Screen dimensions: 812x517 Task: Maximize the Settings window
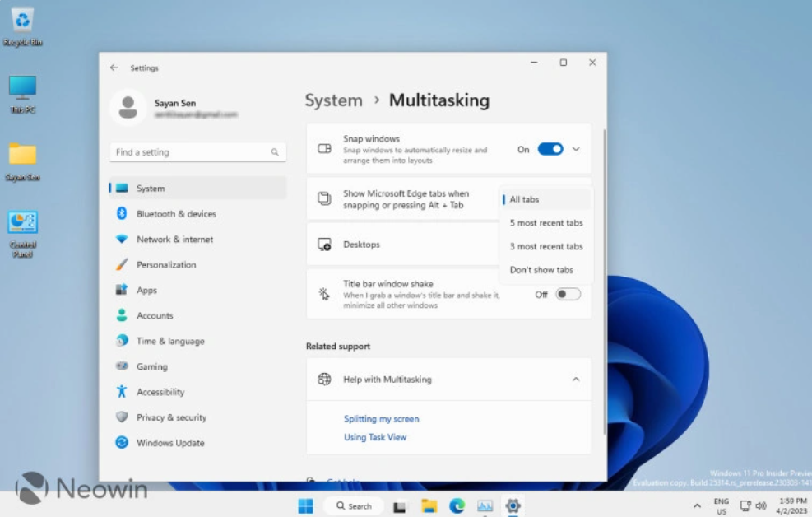pos(564,63)
